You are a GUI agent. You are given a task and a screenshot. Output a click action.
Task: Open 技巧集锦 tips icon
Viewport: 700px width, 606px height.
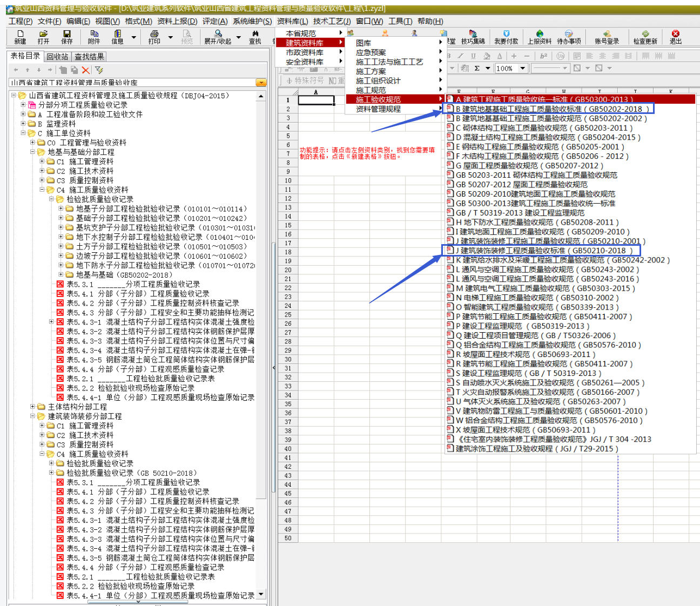pyautogui.click(x=473, y=37)
